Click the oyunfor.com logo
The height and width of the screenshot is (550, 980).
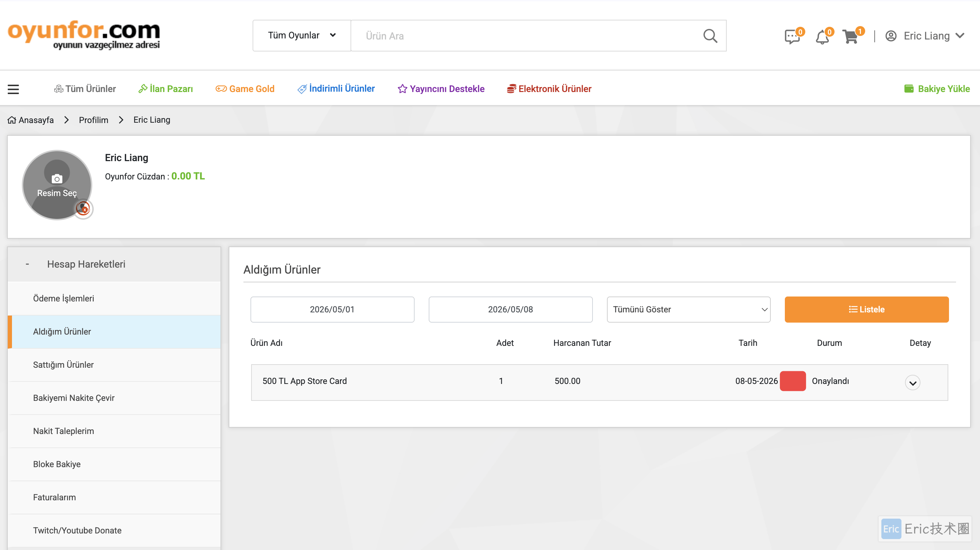(84, 35)
